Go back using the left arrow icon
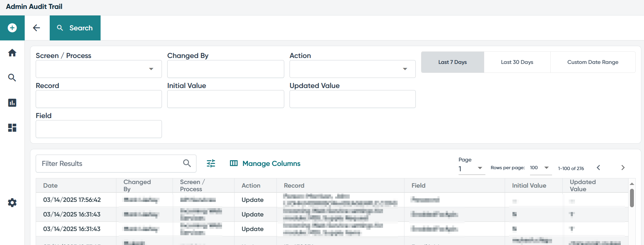This screenshot has width=644, height=245. click(37, 28)
